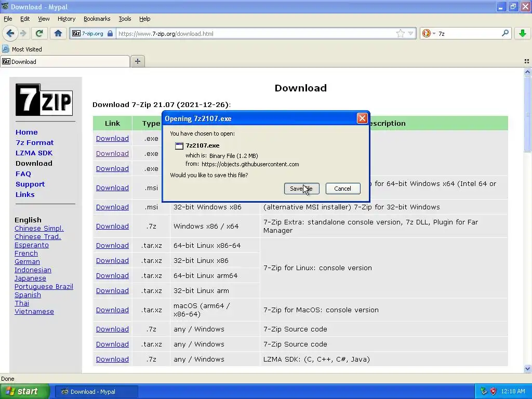Open the File menu
The width and height of the screenshot is (532, 399).
(x=8, y=19)
